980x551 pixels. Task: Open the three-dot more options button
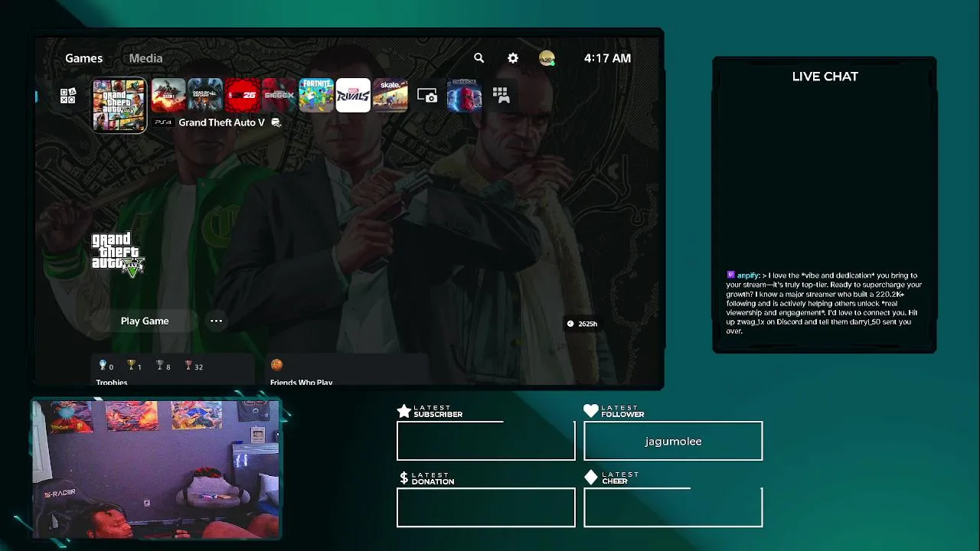point(216,321)
